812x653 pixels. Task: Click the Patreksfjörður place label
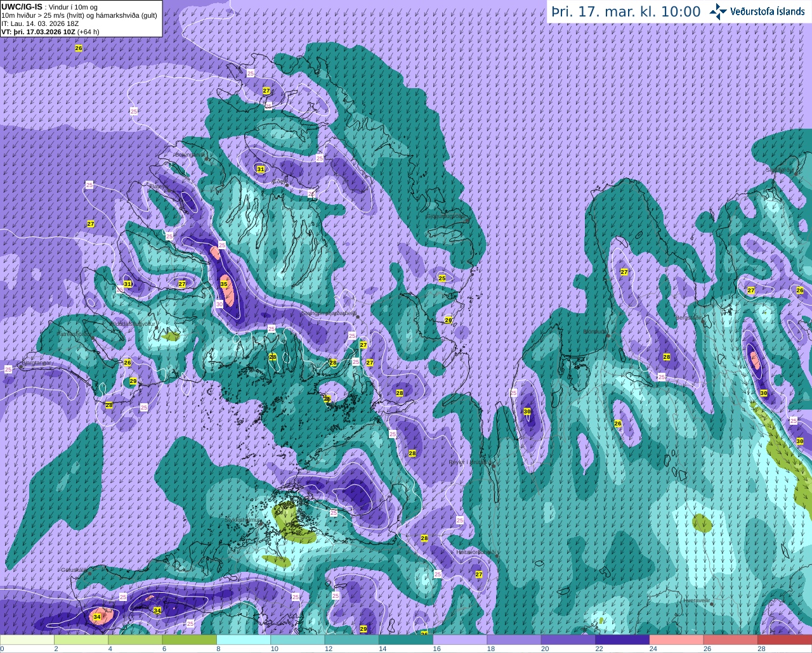tap(74, 333)
